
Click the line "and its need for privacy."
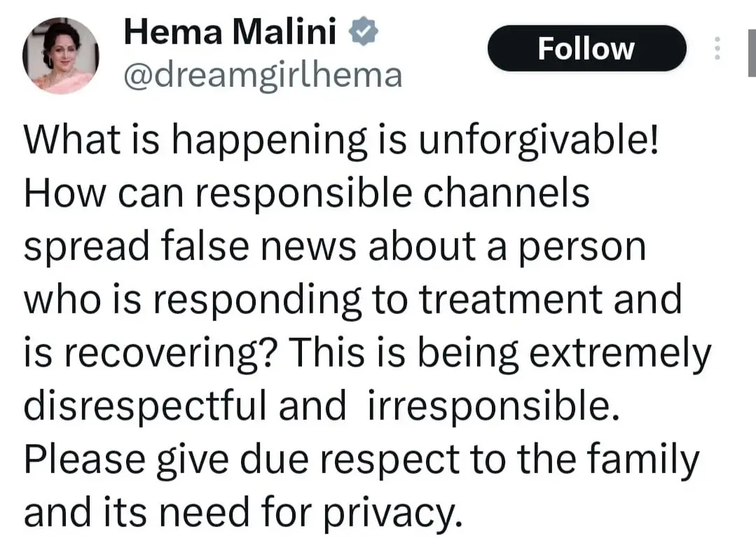point(244,512)
